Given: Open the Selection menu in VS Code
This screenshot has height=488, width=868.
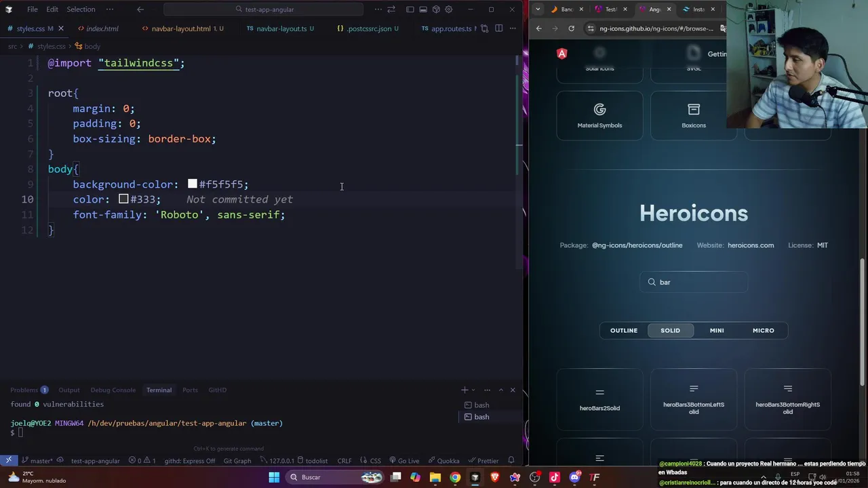Looking at the screenshot, I should [81, 9].
